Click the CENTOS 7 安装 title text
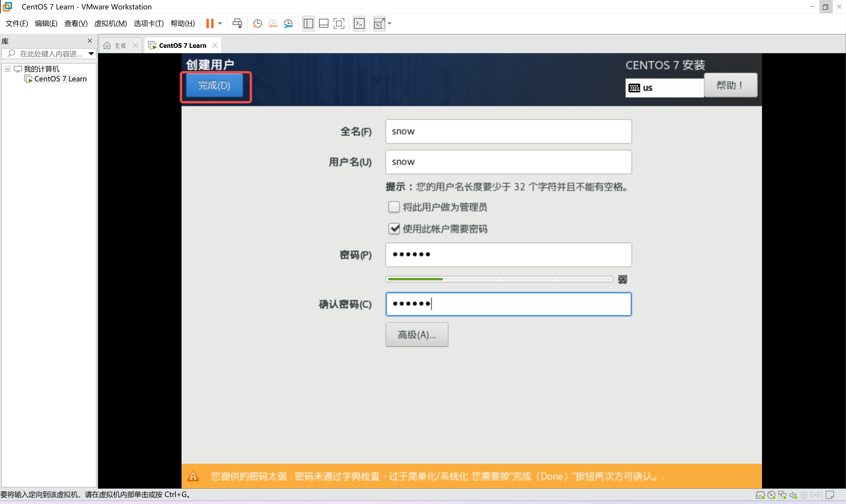 click(x=665, y=65)
